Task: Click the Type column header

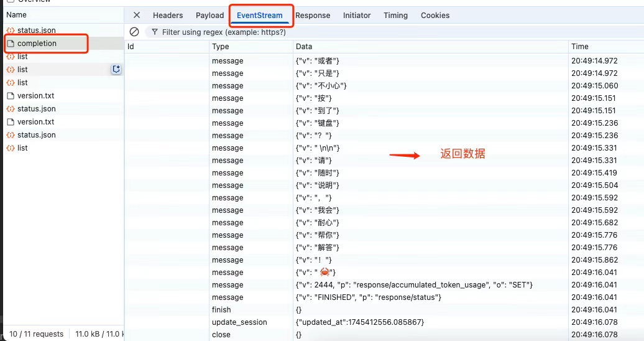Action: point(221,47)
